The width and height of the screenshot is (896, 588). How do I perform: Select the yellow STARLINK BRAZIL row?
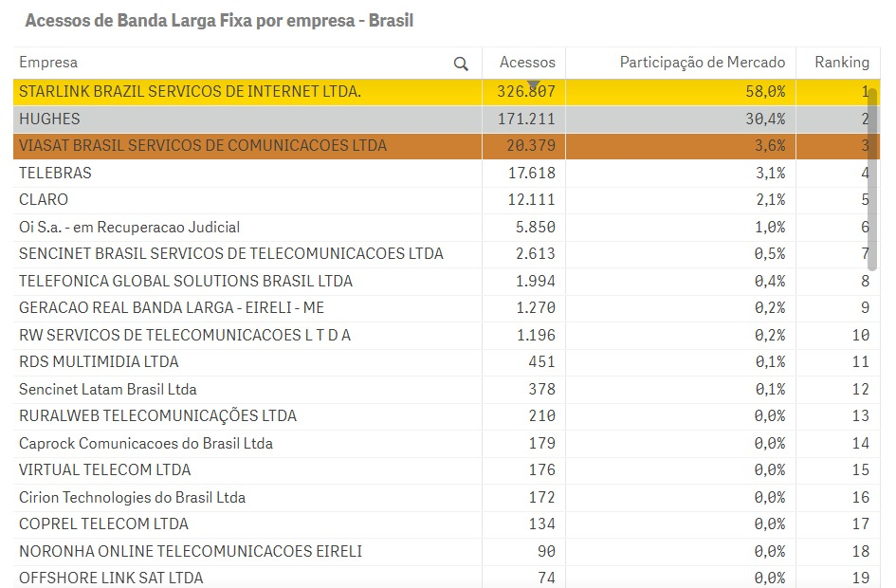pyautogui.click(x=190, y=92)
